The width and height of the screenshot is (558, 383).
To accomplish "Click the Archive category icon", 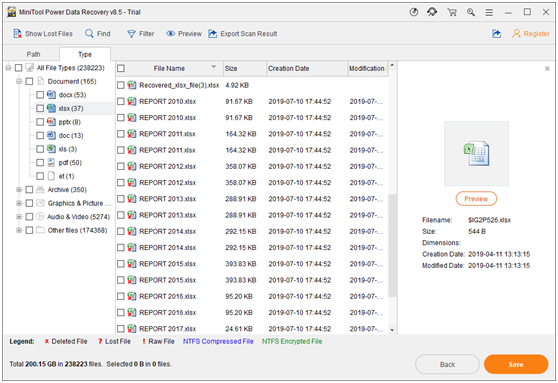I will point(40,189).
